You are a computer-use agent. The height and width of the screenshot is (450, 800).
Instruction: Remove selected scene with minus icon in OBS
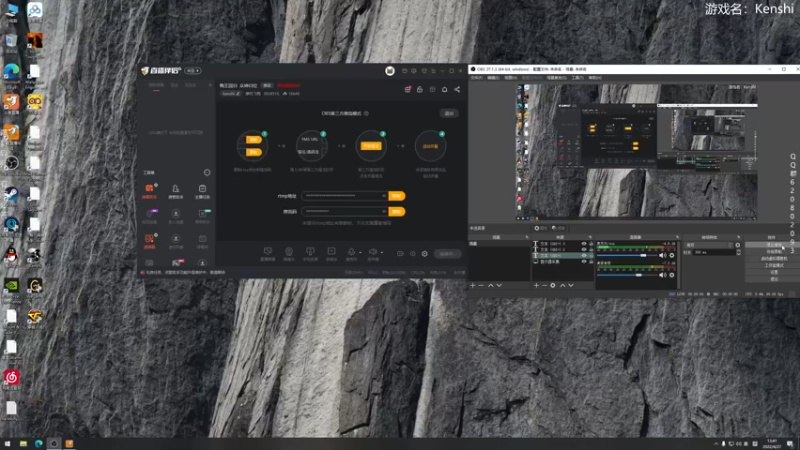tap(481, 286)
